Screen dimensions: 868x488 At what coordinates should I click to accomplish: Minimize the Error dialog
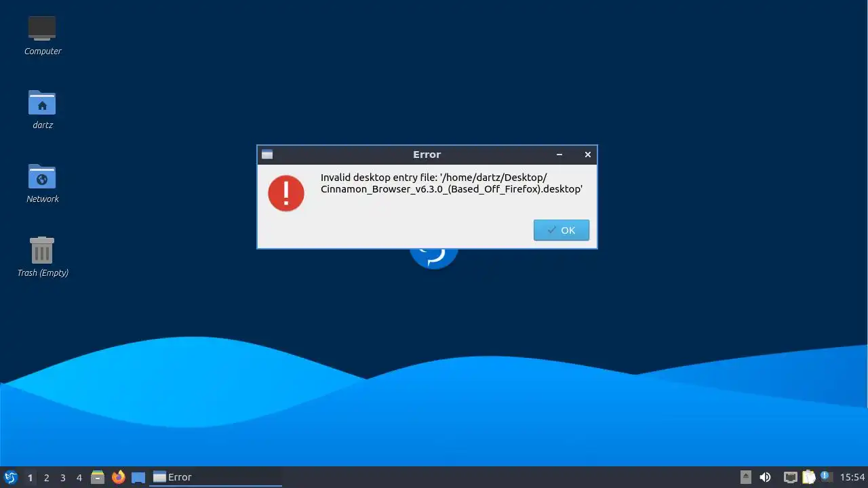(559, 155)
